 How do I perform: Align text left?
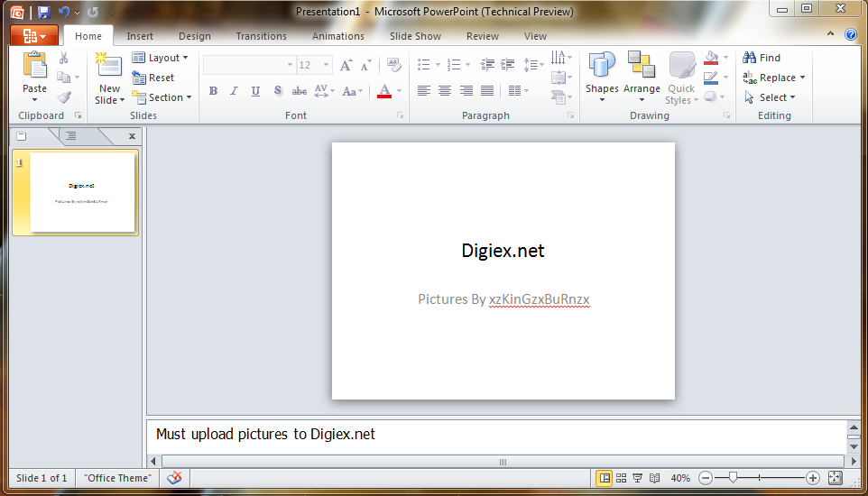[424, 90]
